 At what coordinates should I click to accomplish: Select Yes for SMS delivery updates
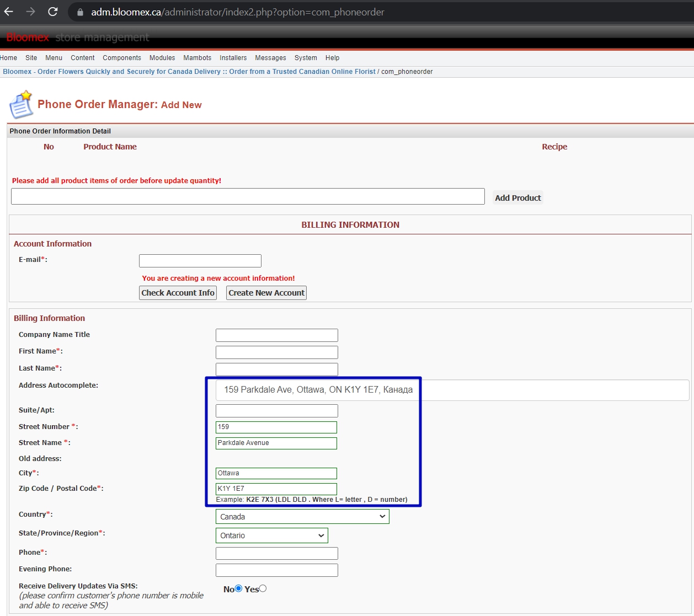263,589
